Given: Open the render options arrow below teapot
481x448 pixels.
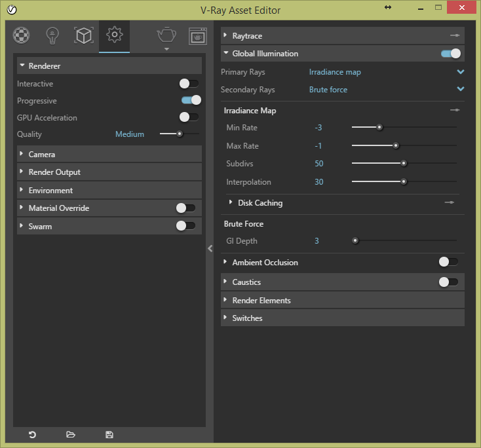Looking at the screenshot, I should 166,49.
